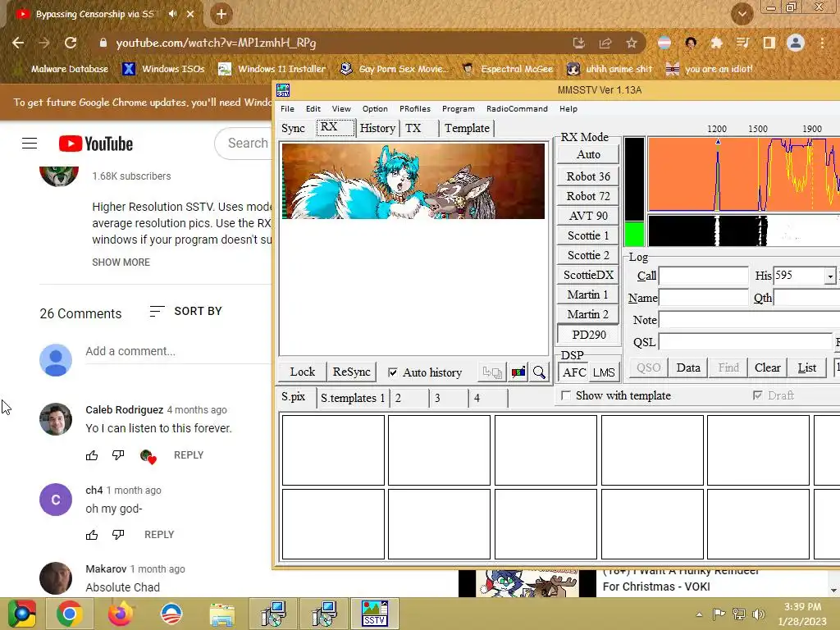The height and width of the screenshot is (630, 840).
Task: Click the spectrum display at 1500 Hz
Action: click(758, 174)
